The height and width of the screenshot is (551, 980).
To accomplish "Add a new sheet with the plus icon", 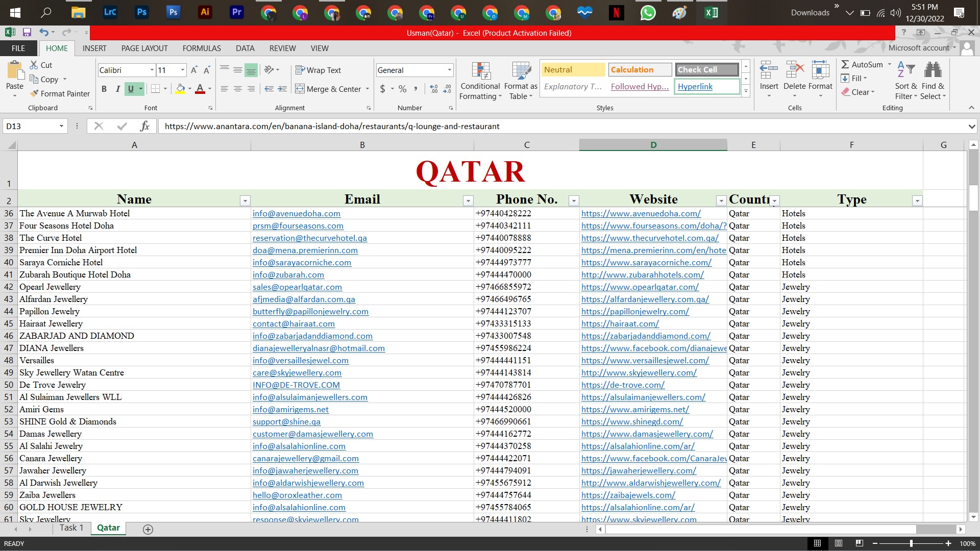I will (x=148, y=530).
